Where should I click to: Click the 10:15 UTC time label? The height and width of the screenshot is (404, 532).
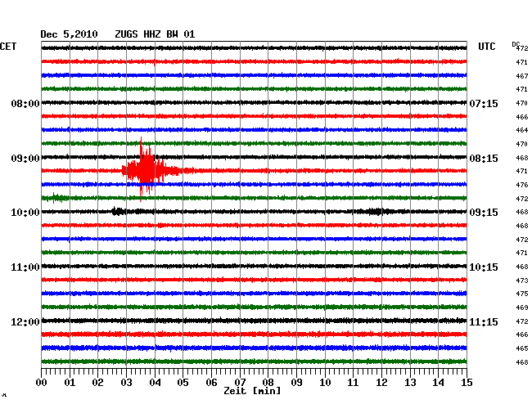click(484, 267)
